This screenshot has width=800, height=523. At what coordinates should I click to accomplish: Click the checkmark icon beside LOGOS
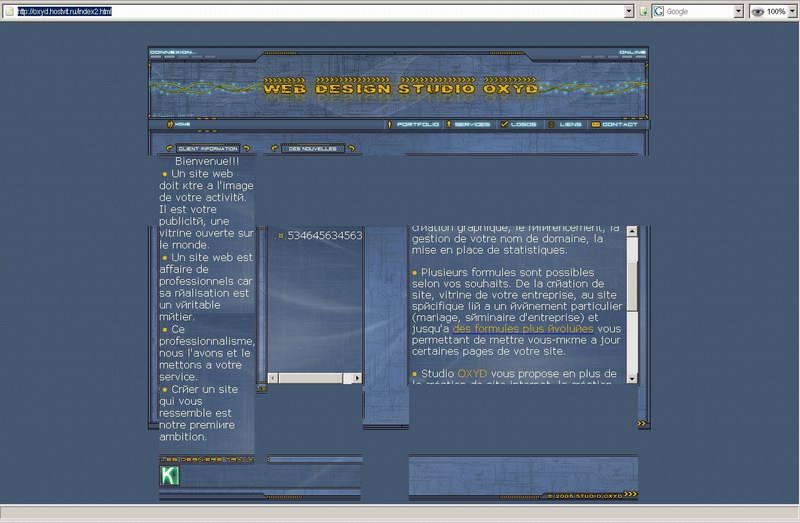coord(504,124)
